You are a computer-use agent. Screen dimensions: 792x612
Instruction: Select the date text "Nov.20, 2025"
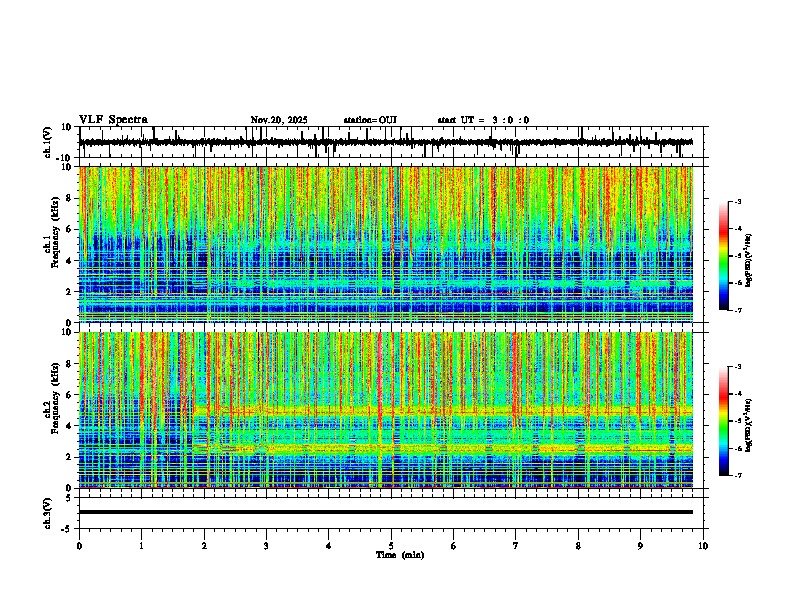coord(279,120)
